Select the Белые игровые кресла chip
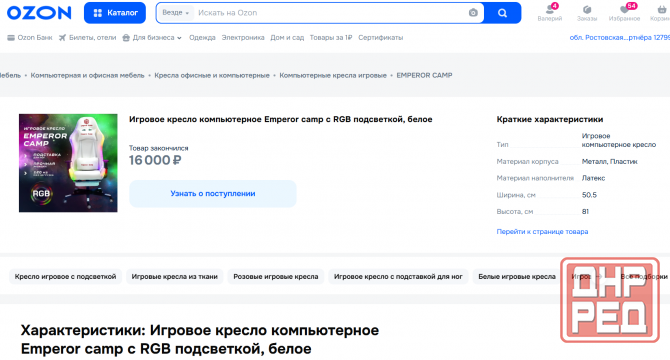The image size is (670, 360). tap(517, 277)
